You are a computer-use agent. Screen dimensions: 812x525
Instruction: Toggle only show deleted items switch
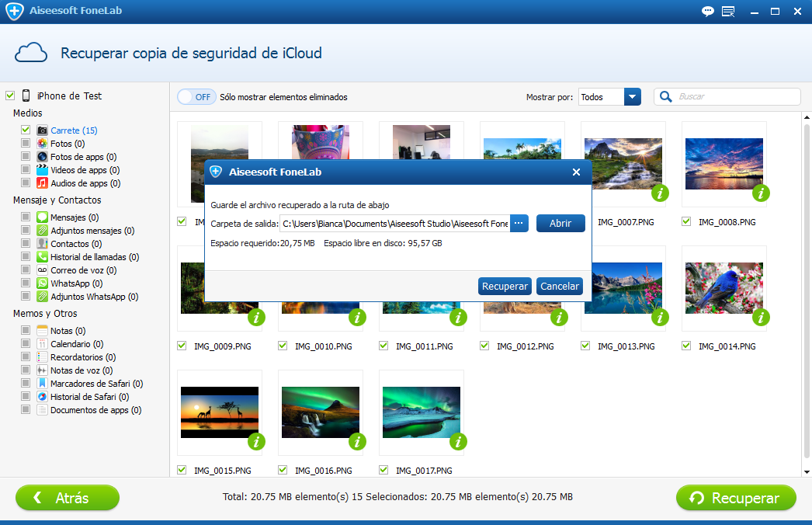(x=196, y=97)
